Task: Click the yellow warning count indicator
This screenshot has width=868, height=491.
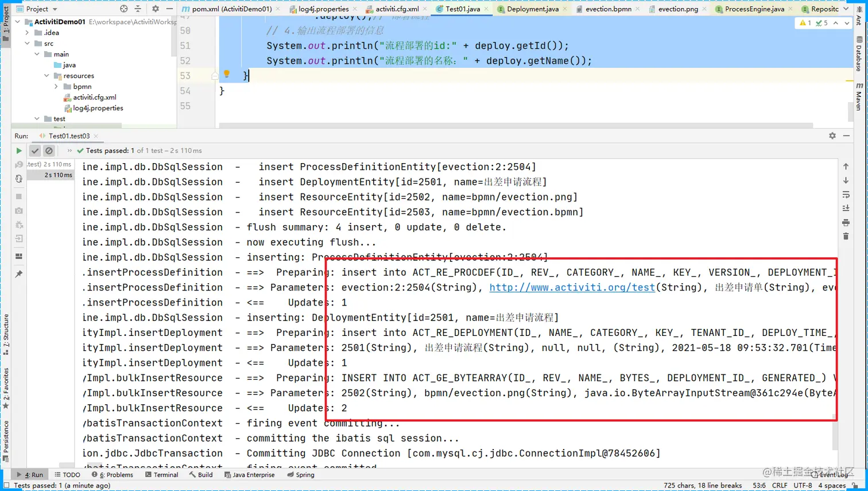Action: 805,23
